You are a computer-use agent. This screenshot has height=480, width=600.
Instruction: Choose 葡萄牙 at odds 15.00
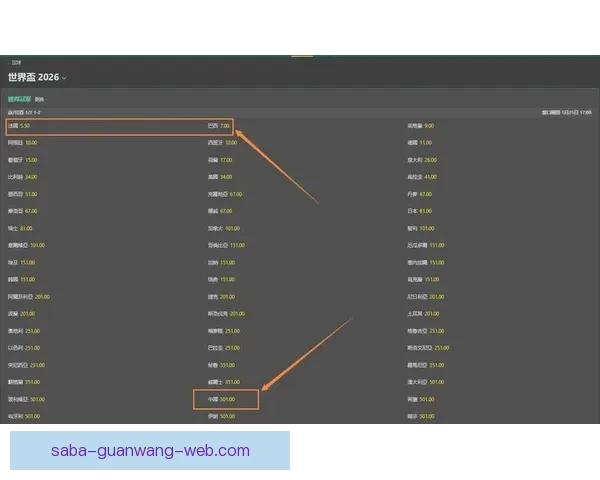pyautogui.click(x=23, y=160)
